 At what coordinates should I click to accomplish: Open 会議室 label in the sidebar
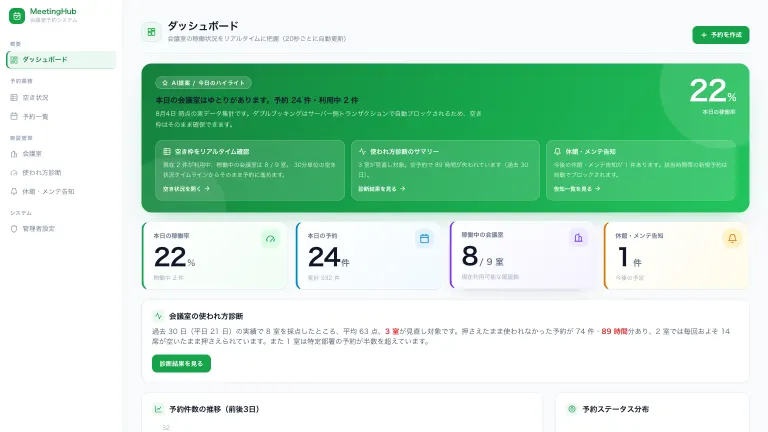click(32, 154)
